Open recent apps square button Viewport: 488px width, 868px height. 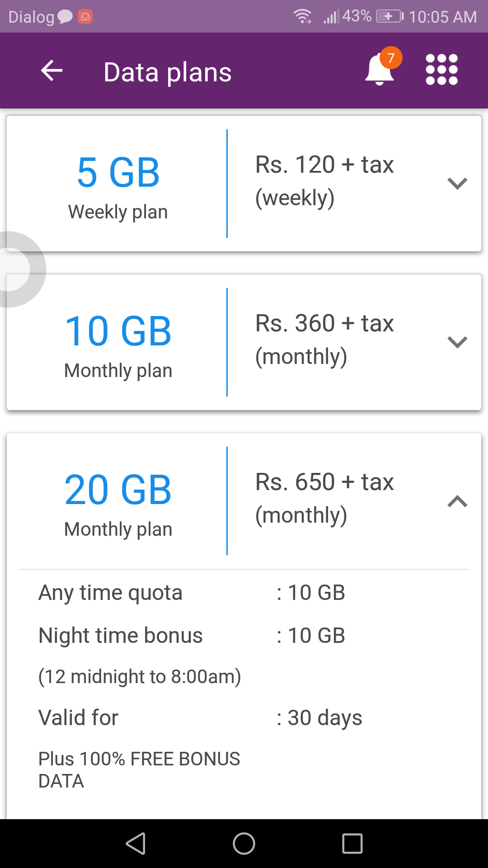tap(352, 844)
